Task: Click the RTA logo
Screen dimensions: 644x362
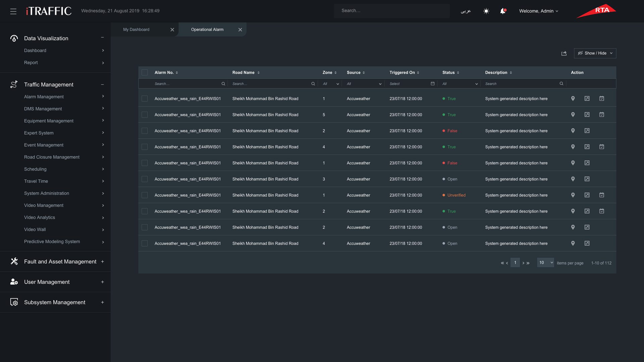Action: [596, 11]
